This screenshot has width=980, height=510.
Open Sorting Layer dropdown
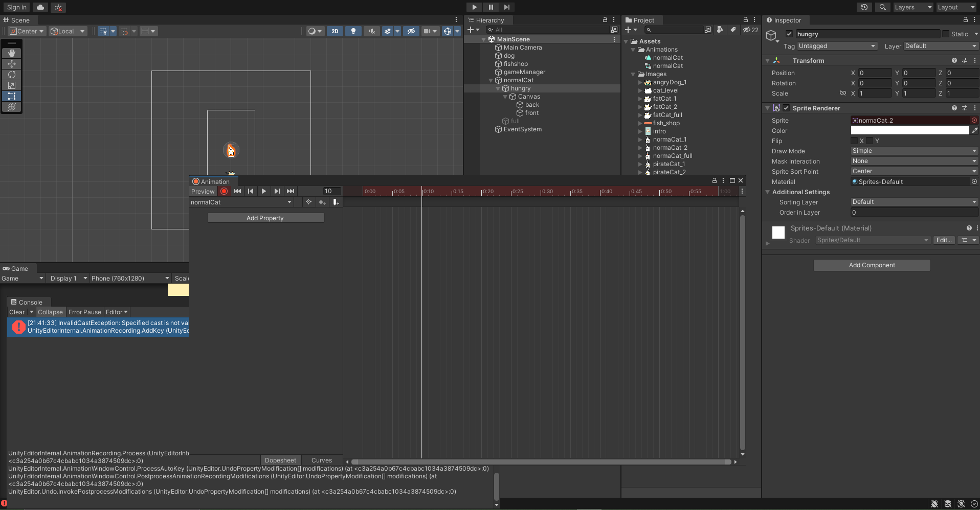coord(915,202)
